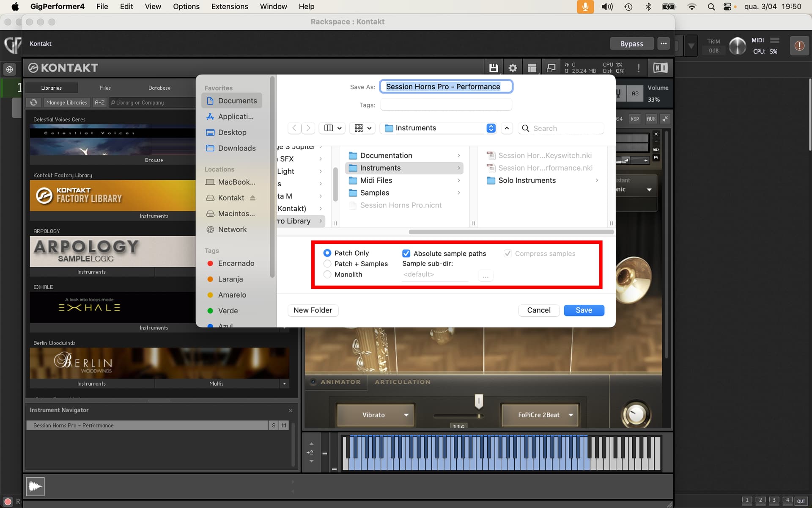Click the sample sub-dir browse button
The height and width of the screenshot is (508, 812).
[x=486, y=276]
